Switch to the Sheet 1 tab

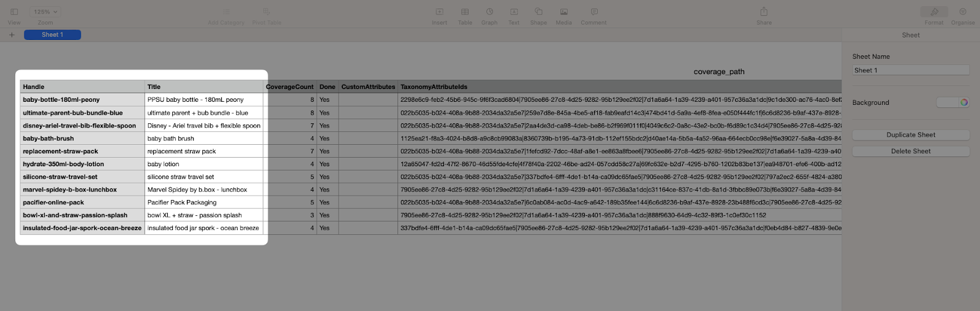(x=52, y=35)
